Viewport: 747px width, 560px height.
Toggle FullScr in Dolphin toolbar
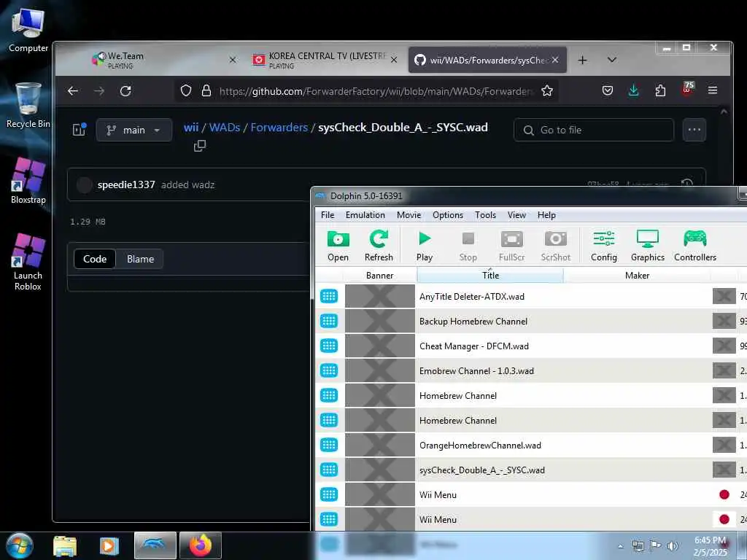[x=511, y=245]
